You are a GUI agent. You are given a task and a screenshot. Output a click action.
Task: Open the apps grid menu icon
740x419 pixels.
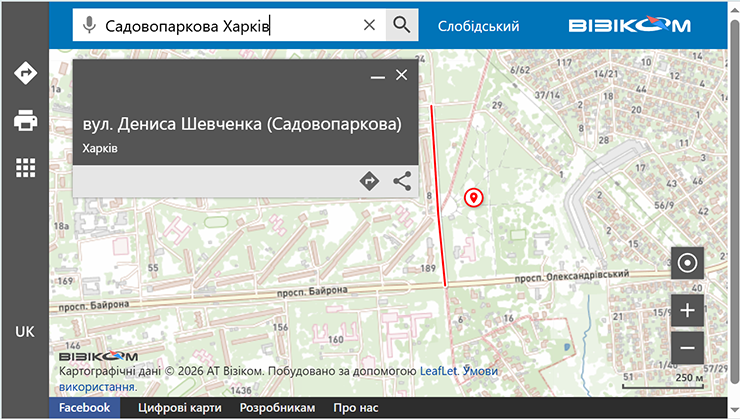coord(25,168)
